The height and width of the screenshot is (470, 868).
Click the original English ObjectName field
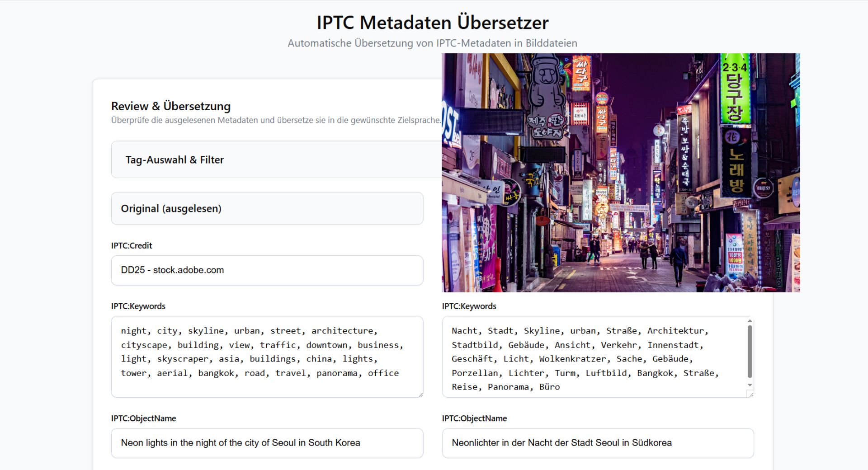267,443
